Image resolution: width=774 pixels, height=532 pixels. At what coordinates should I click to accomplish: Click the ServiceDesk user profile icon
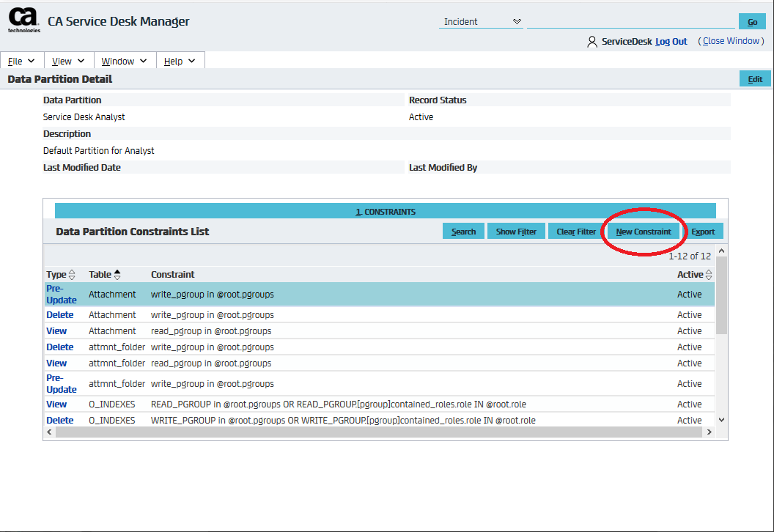tap(592, 42)
